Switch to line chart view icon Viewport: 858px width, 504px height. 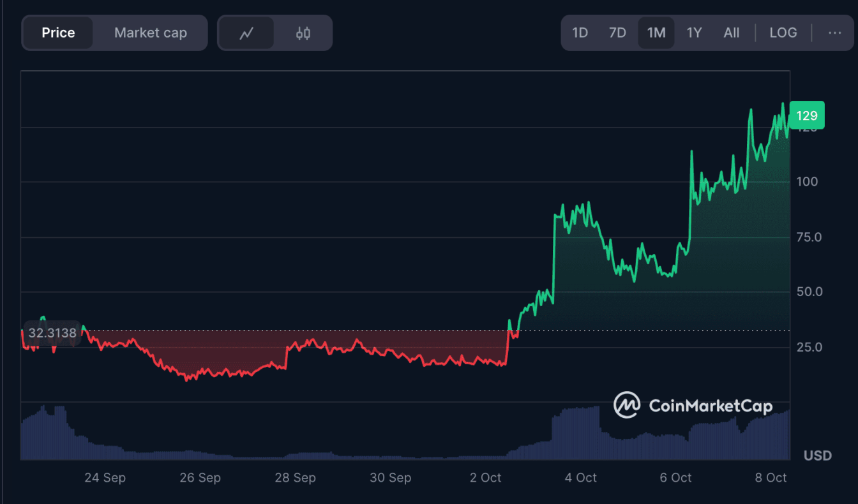click(x=246, y=33)
